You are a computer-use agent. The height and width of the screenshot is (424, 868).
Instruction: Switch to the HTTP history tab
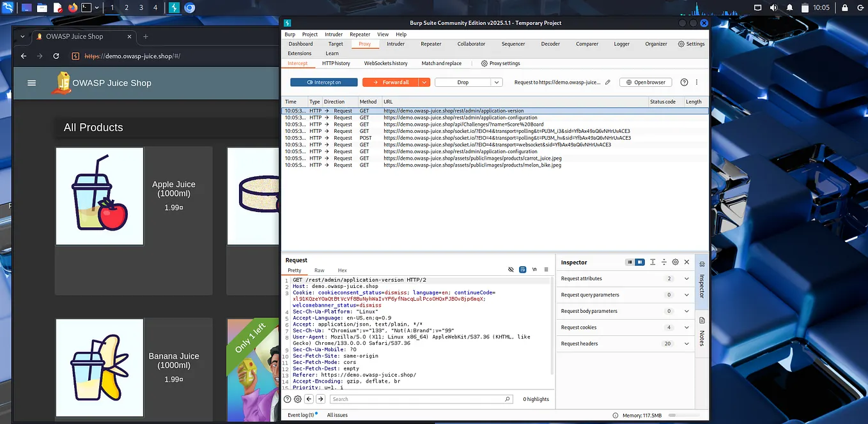click(x=336, y=63)
